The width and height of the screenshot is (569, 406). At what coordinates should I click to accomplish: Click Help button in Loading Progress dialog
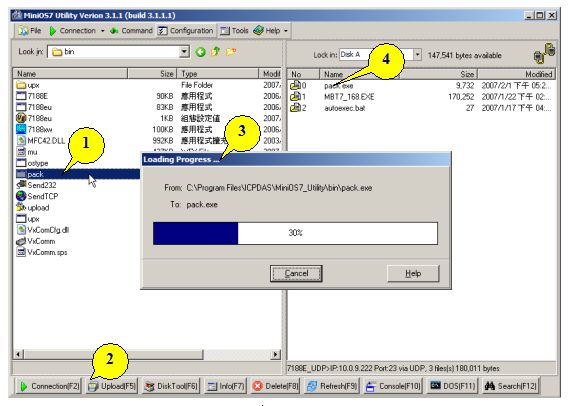[413, 273]
